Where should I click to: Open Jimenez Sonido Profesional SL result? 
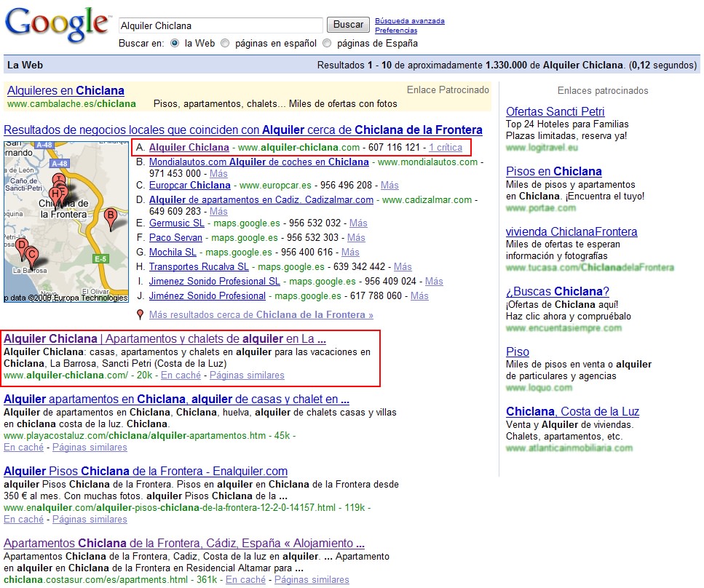pos(215,282)
